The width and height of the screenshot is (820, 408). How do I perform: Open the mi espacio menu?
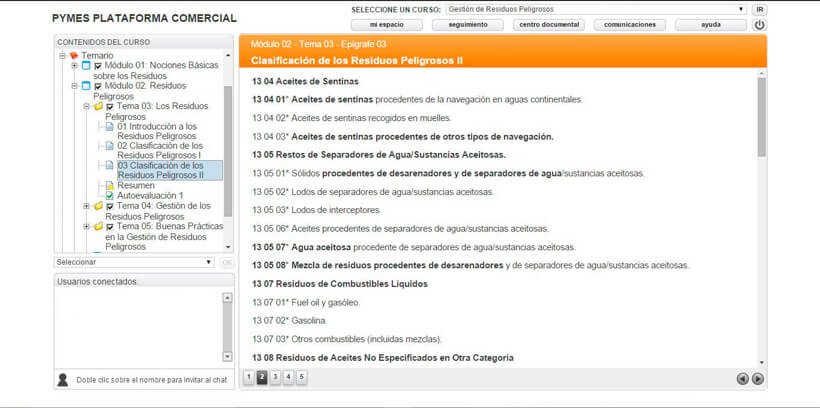tap(386, 25)
